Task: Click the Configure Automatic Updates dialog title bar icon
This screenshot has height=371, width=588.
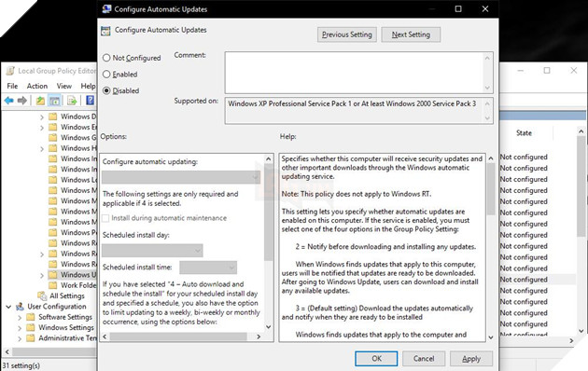Action: (106, 9)
